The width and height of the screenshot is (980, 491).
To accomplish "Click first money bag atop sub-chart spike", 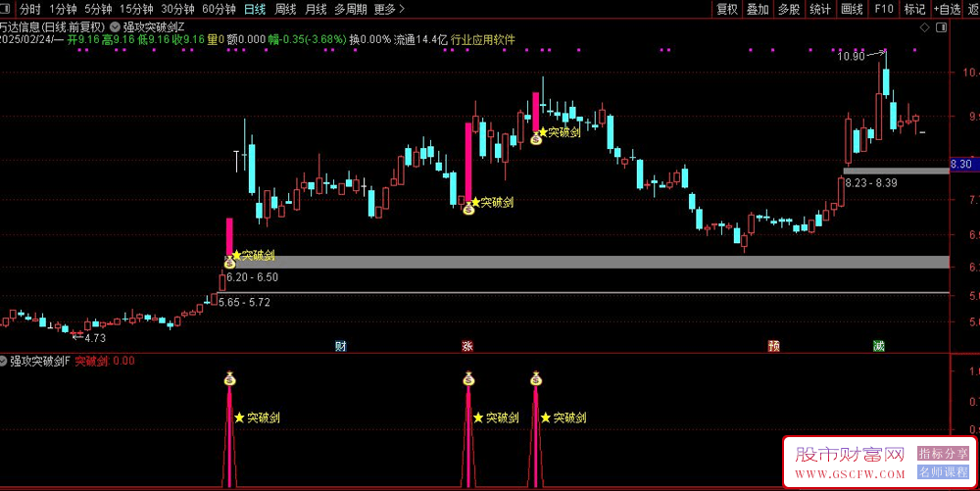I will (229, 378).
